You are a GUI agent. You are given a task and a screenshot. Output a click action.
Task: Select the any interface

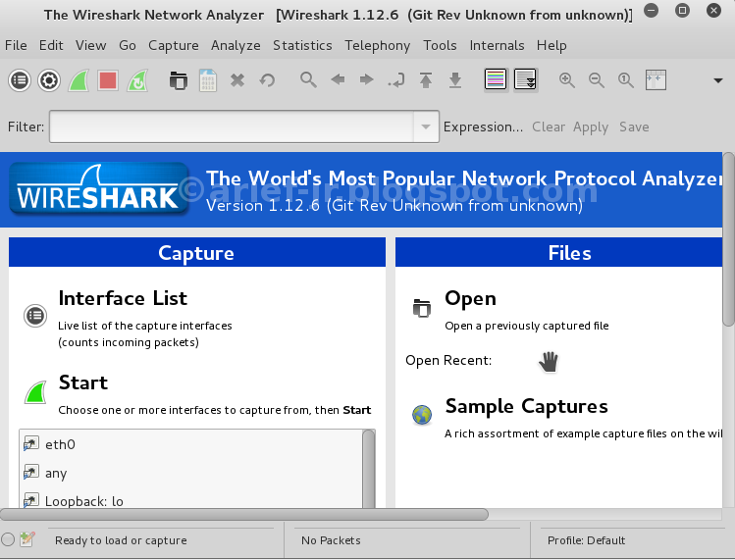[x=190, y=473]
